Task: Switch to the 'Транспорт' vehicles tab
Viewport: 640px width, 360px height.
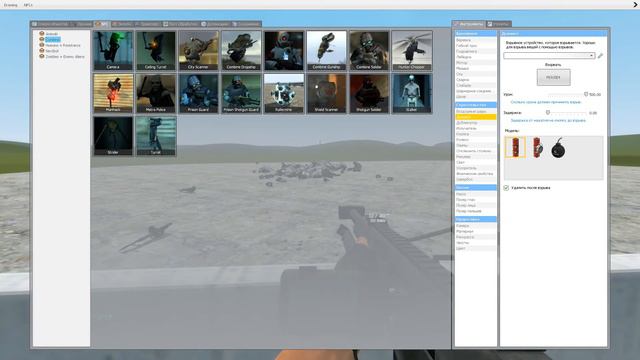Action: (148, 24)
